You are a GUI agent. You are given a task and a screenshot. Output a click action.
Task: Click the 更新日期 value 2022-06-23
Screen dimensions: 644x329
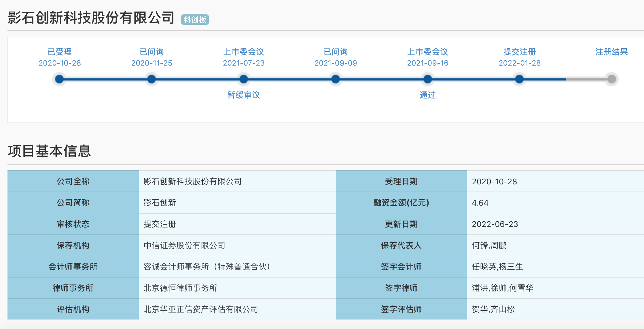[495, 224]
